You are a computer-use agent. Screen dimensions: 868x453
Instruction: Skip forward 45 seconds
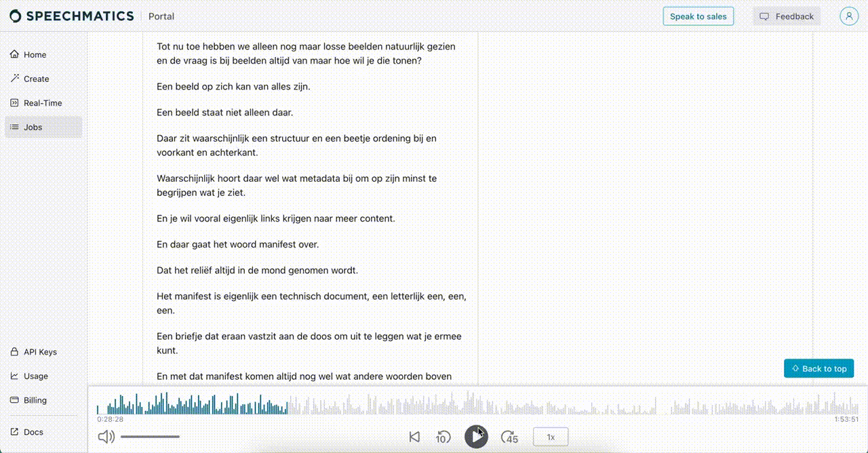(509, 437)
